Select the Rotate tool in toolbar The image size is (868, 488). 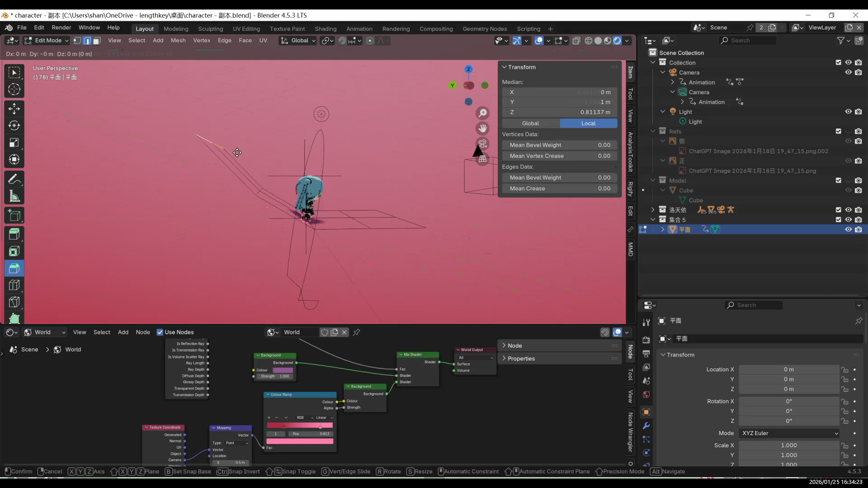[14, 126]
